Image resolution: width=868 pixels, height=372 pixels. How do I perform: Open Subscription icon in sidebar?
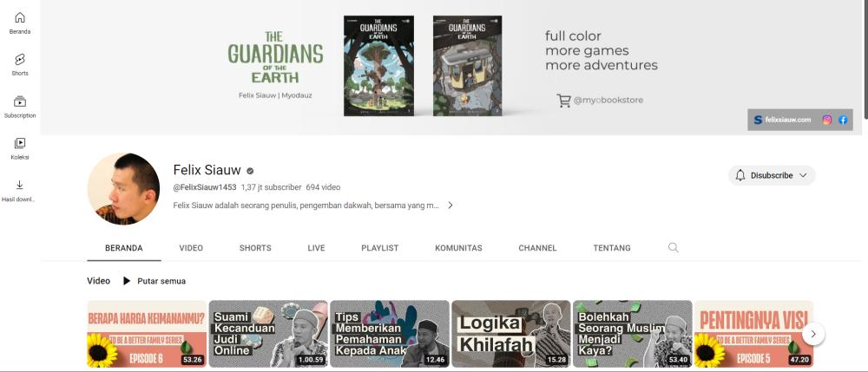click(20, 101)
